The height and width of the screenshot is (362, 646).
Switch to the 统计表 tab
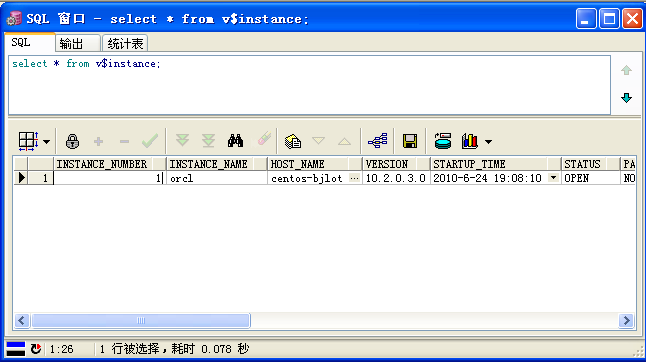click(x=125, y=43)
